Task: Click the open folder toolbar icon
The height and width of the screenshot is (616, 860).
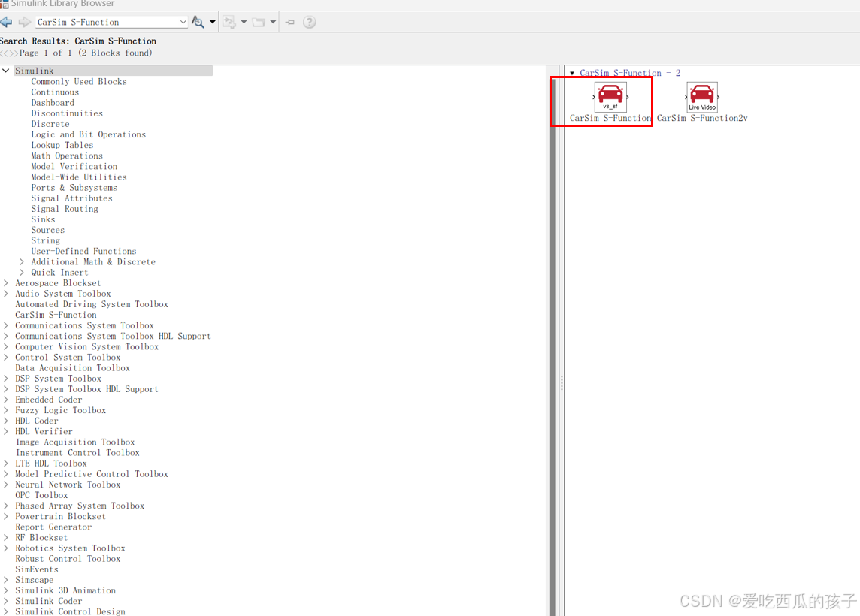Action: click(259, 22)
